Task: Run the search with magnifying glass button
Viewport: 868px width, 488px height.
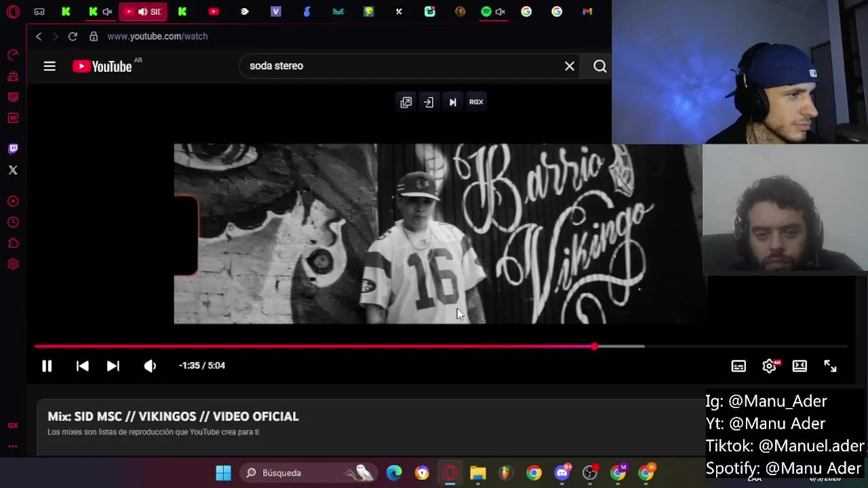Action: tap(600, 66)
